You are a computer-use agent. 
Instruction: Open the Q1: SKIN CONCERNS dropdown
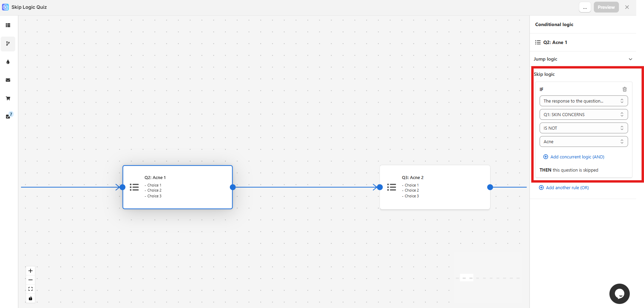[x=584, y=114]
